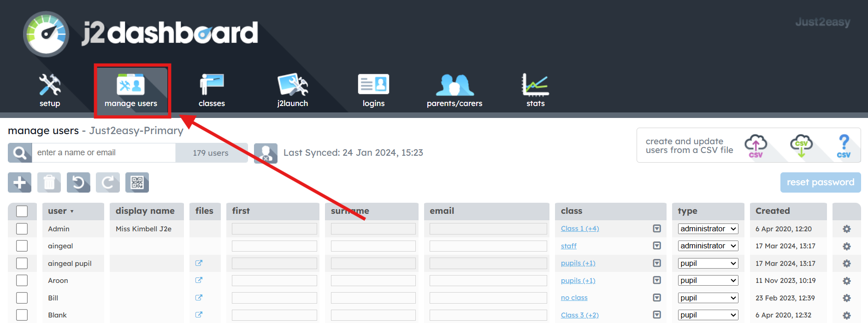
Task: Open settings gear for Bill row
Action: click(847, 298)
